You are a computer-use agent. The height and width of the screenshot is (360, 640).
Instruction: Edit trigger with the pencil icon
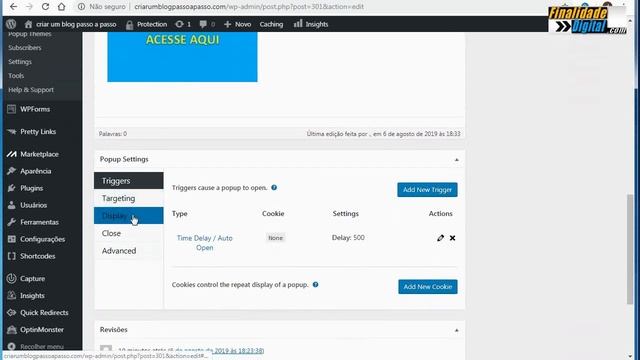pos(440,238)
